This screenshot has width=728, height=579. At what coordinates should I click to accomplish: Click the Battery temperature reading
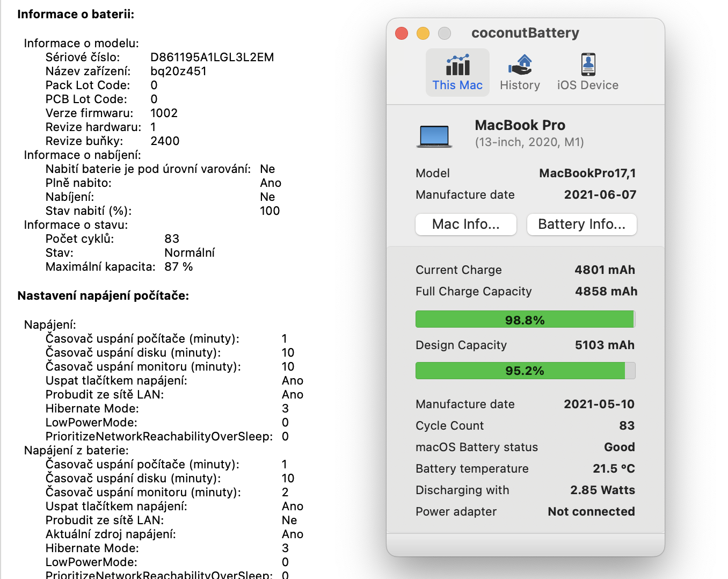point(614,468)
